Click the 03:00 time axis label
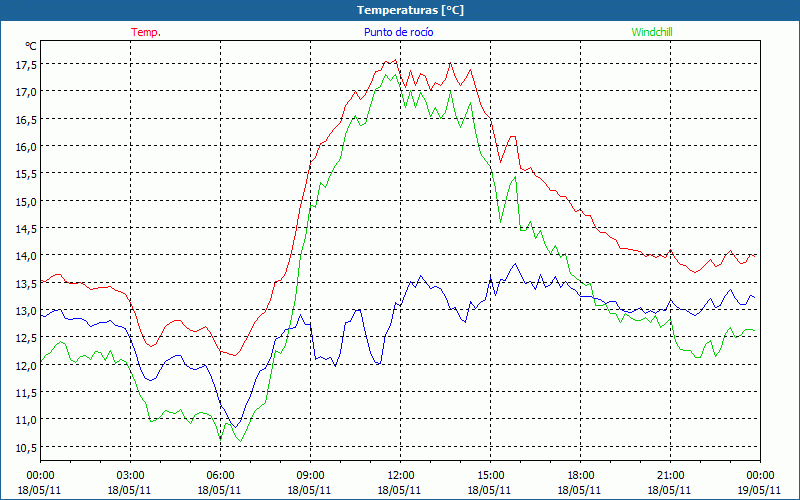Screen dimensions: 800x500 (130, 476)
